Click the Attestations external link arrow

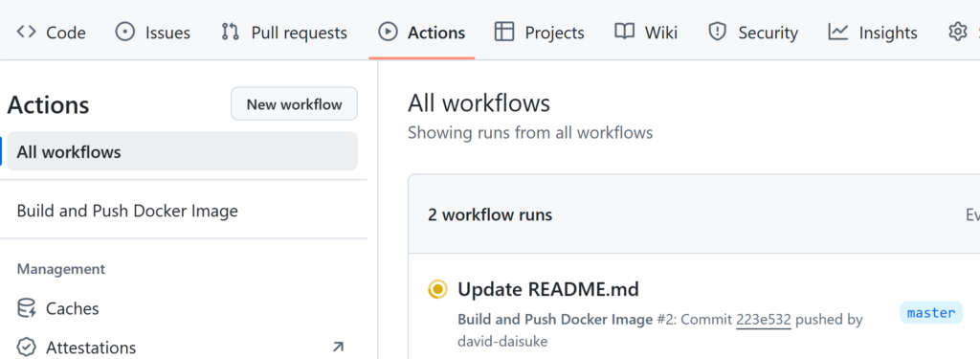pyautogui.click(x=338, y=347)
